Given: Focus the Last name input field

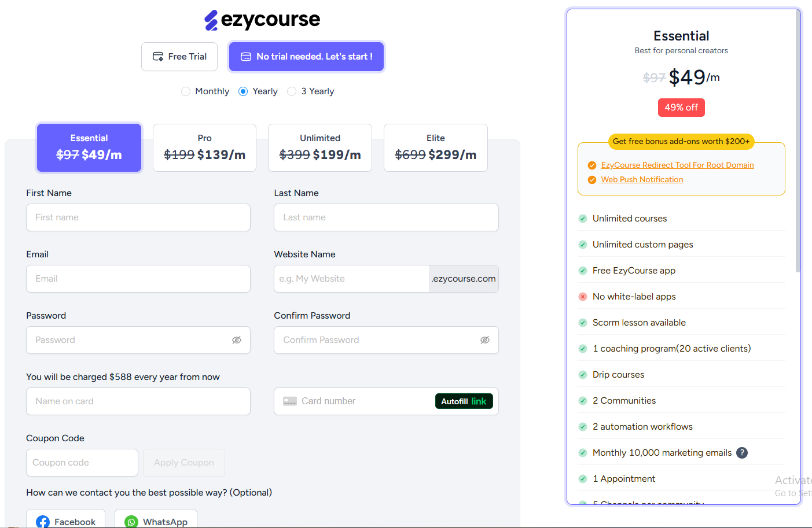Looking at the screenshot, I should coord(386,217).
